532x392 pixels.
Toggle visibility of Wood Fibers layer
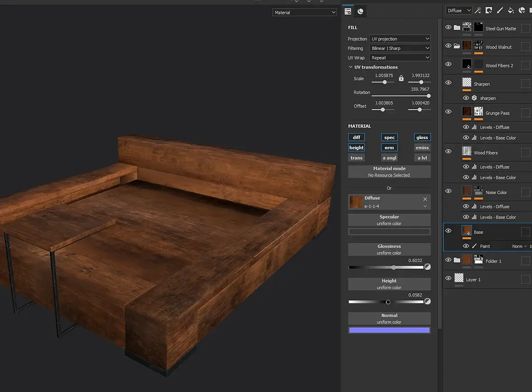[448, 151]
